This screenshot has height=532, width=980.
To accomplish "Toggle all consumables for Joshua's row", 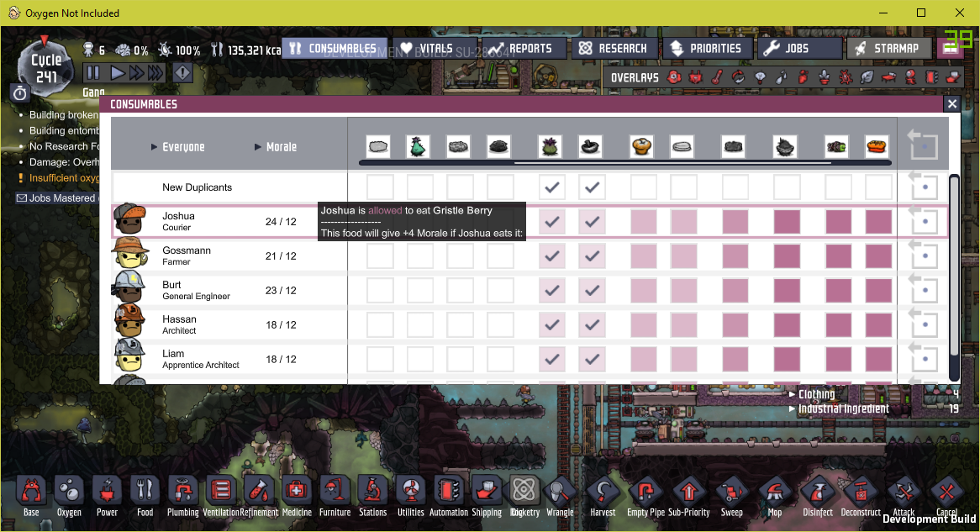I will point(925,221).
